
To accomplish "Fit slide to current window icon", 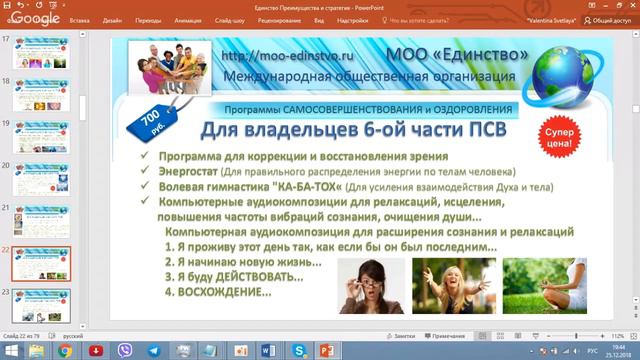I will (633, 336).
